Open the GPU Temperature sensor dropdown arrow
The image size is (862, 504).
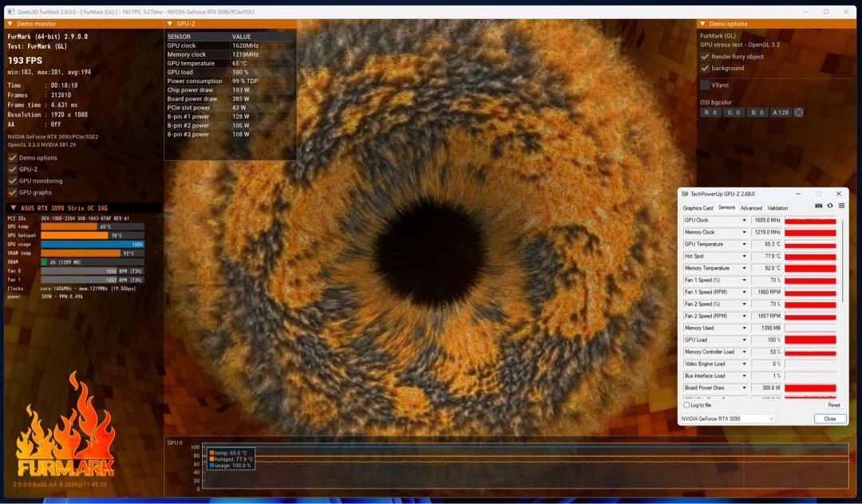745,244
